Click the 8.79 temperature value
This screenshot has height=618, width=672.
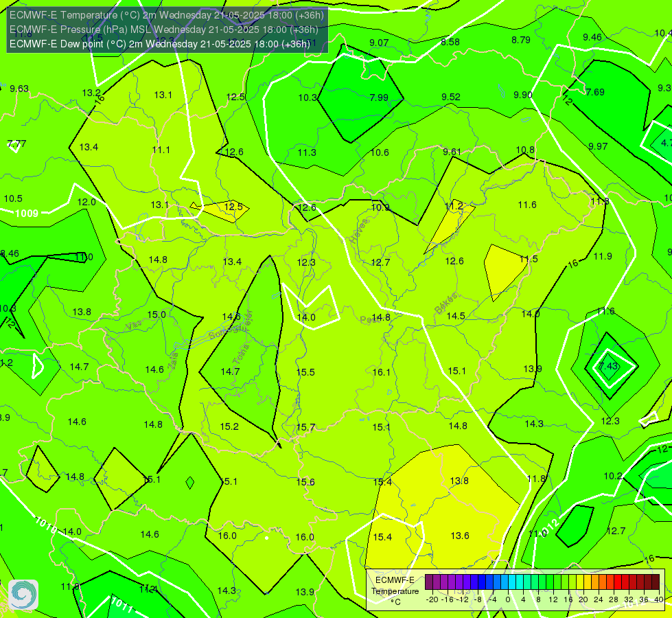[521, 40]
